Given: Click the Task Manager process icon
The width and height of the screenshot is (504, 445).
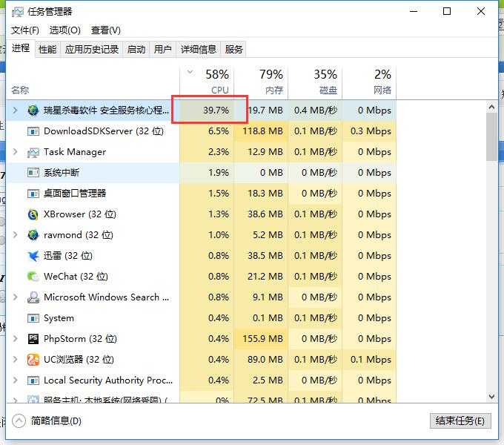Looking at the screenshot, I should coord(33,152).
